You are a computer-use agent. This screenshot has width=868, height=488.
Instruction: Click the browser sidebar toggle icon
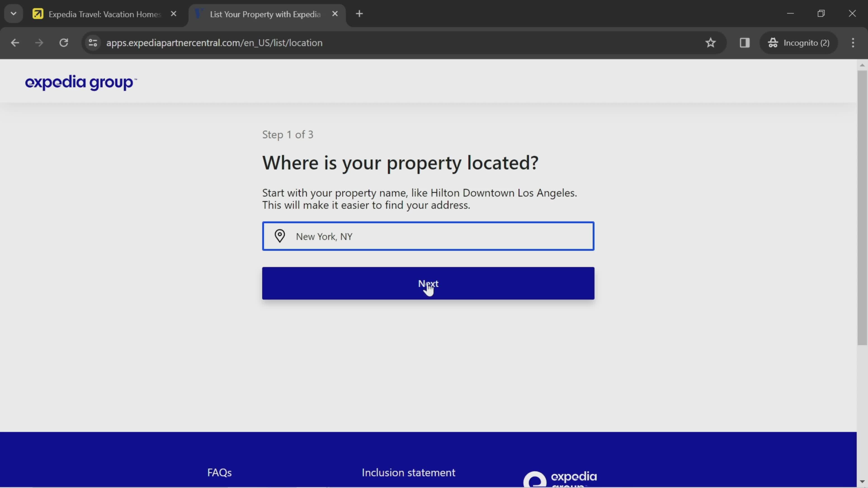point(745,42)
